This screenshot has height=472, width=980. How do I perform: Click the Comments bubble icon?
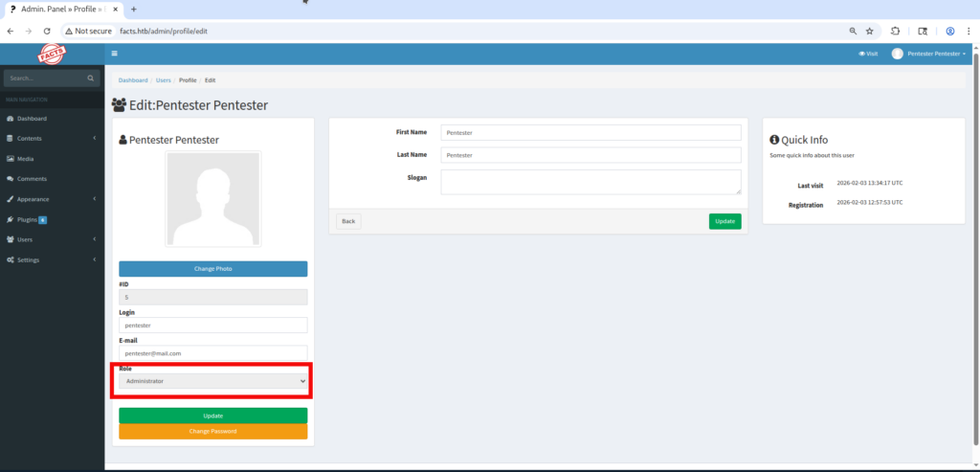[10, 179]
